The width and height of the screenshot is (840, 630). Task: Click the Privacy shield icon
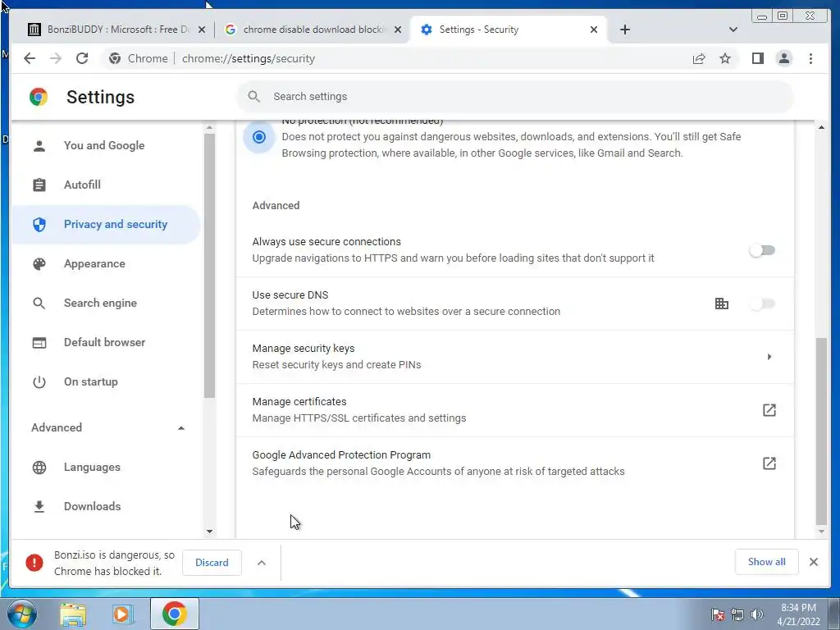[39, 225]
